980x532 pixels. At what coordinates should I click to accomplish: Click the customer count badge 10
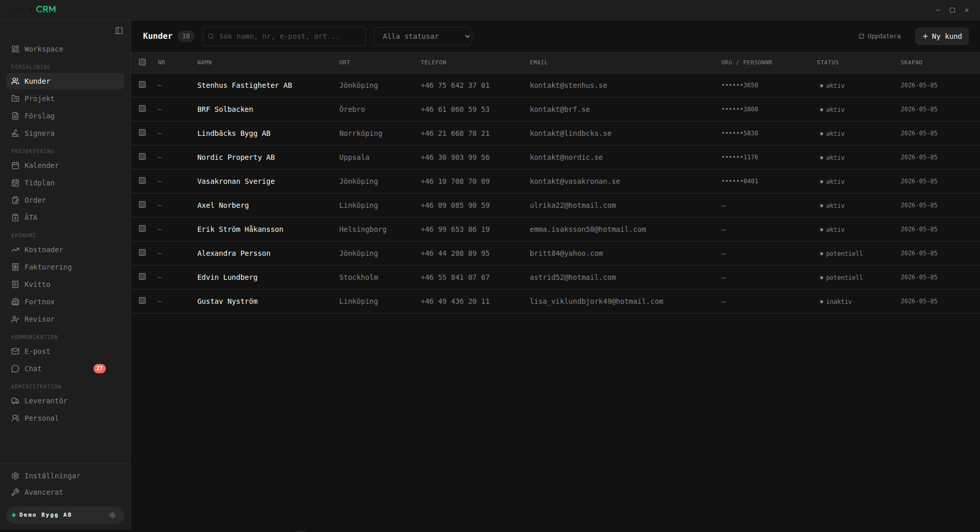tap(186, 36)
